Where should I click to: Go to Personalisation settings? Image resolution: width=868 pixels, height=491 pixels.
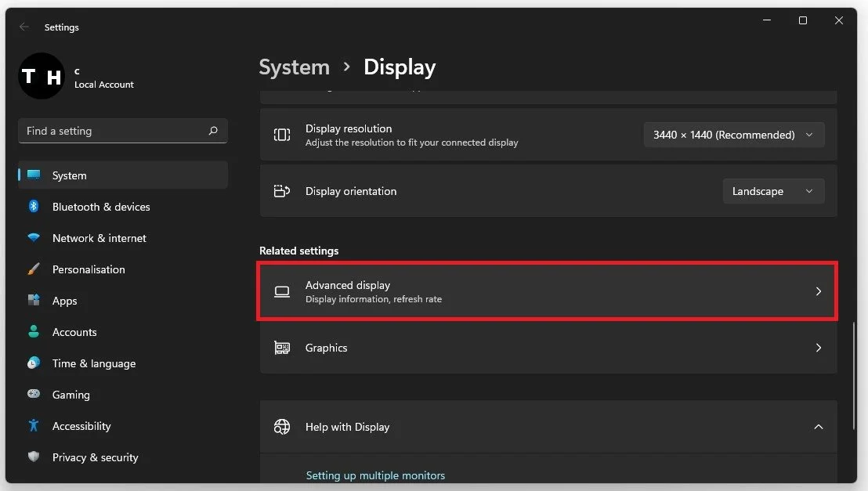[123, 269]
